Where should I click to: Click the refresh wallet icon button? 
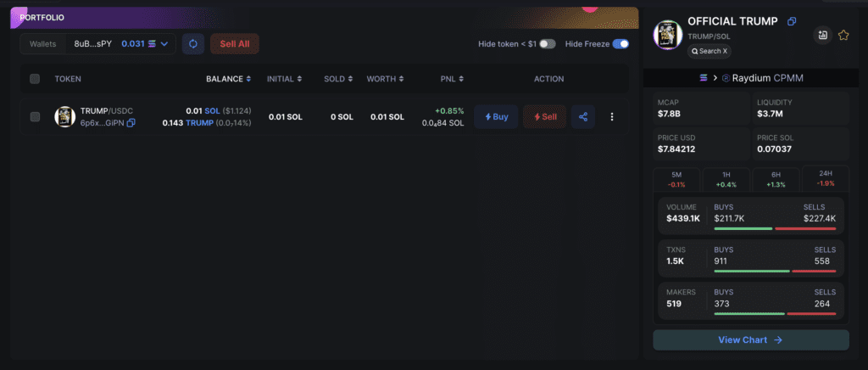point(192,44)
